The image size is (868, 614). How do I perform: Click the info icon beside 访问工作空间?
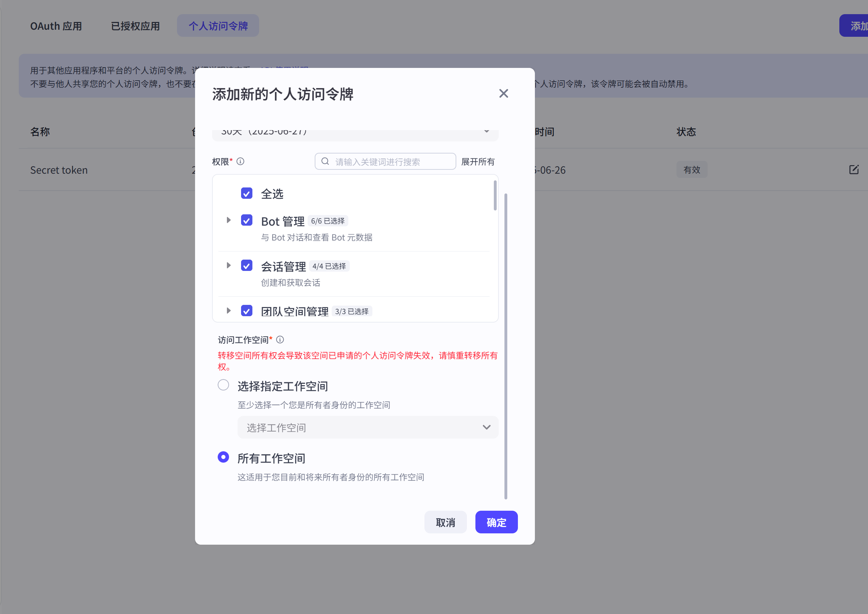[x=280, y=340]
